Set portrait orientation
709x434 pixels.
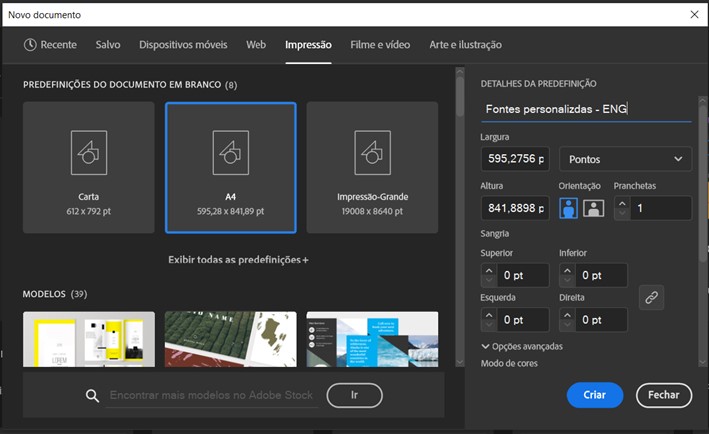[x=568, y=208]
